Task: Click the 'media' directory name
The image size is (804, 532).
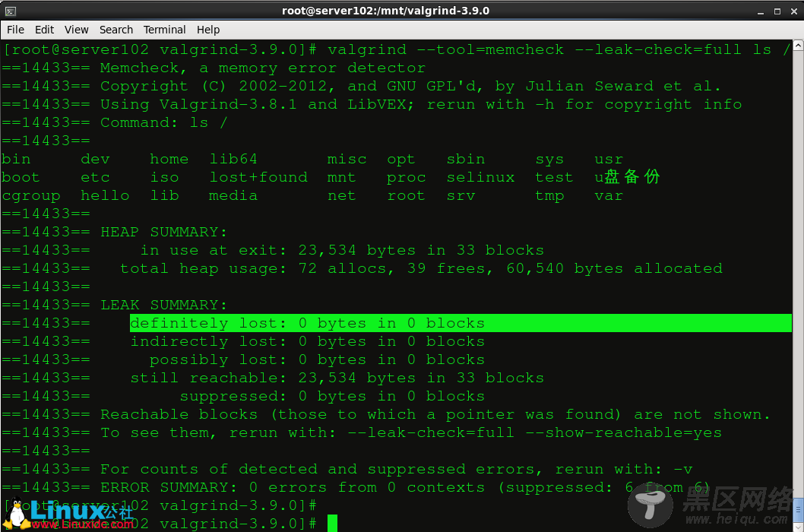Action: [233, 196]
